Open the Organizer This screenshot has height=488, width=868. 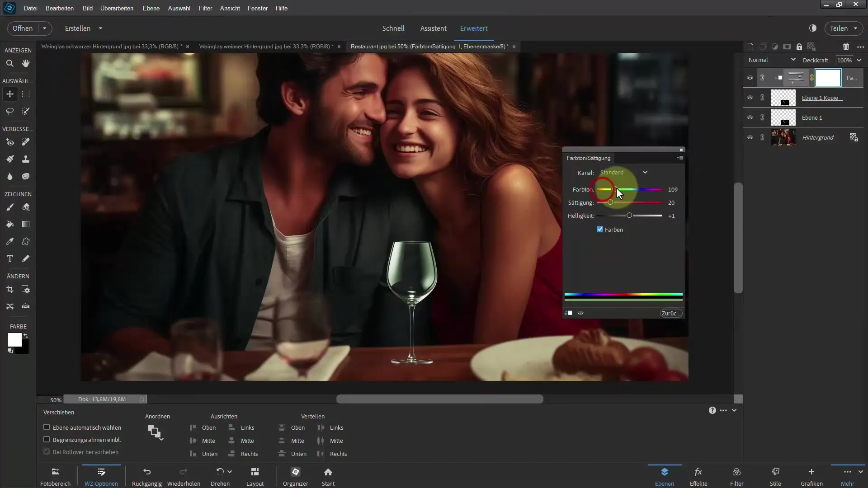pos(295,477)
